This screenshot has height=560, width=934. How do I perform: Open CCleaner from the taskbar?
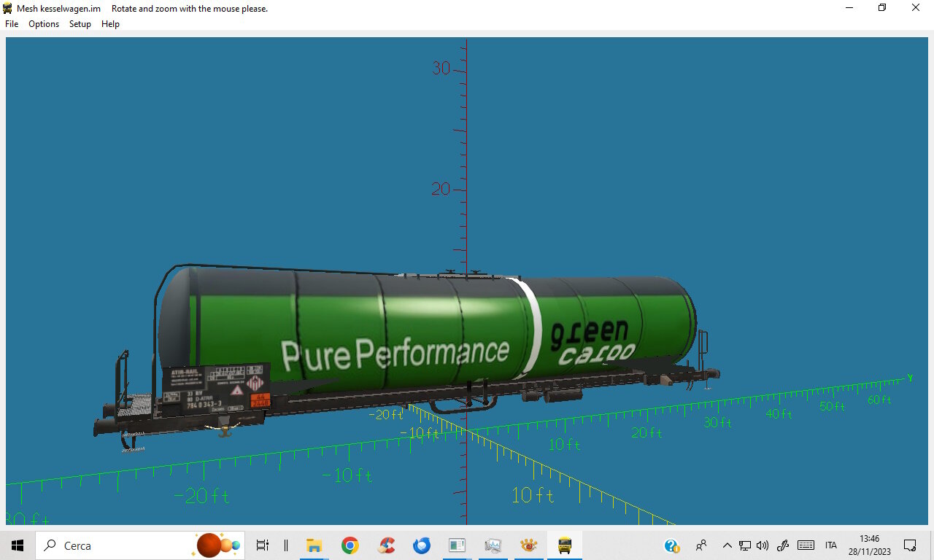coord(387,545)
